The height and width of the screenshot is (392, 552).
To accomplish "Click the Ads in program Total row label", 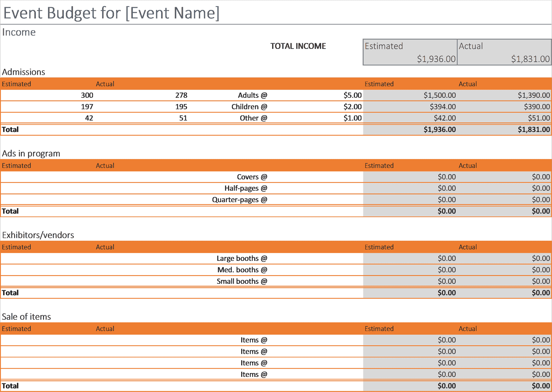I will pyautogui.click(x=10, y=211).
